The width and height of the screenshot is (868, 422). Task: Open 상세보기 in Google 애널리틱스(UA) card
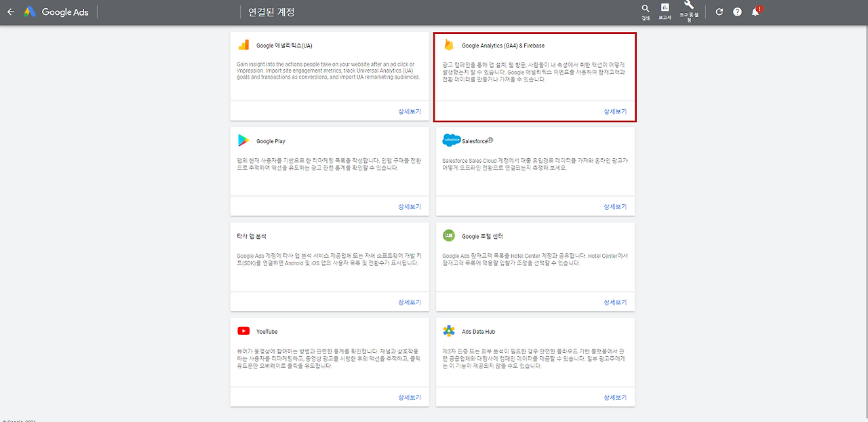click(410, 111)
